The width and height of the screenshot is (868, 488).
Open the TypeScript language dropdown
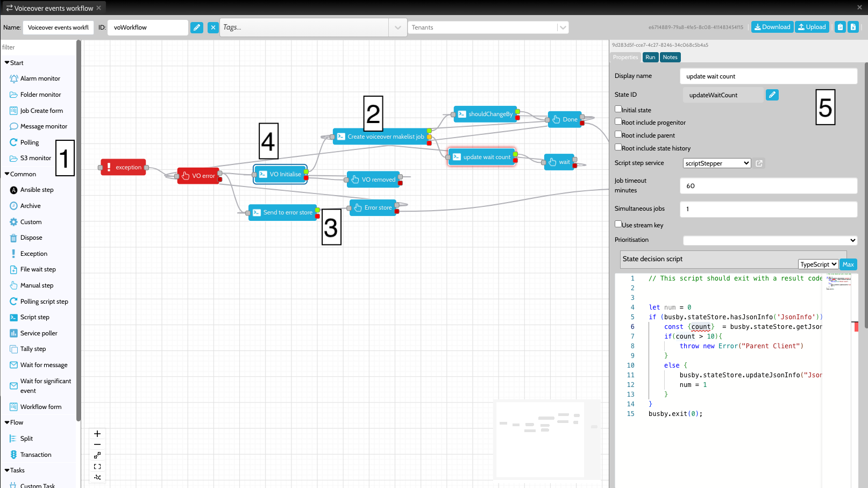pos(818,264)
